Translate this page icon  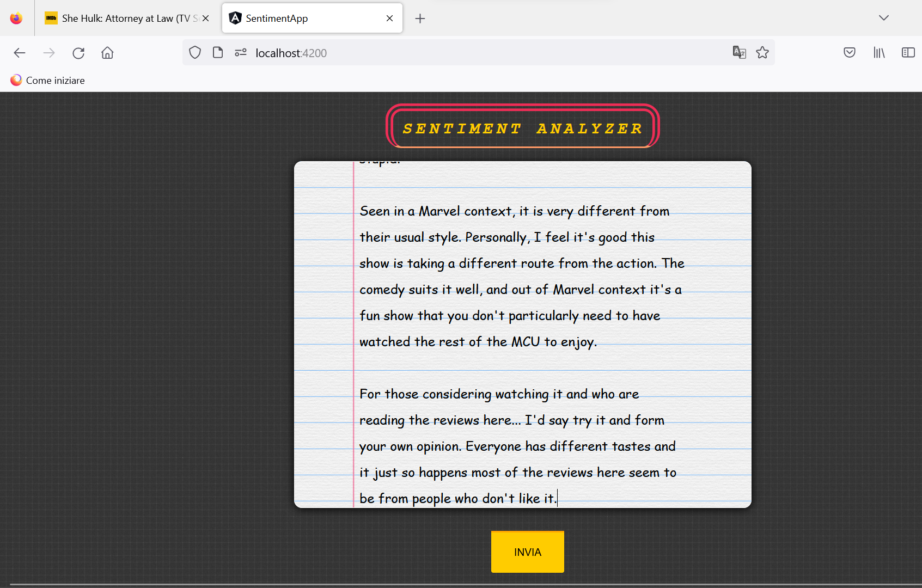[739, 52]
